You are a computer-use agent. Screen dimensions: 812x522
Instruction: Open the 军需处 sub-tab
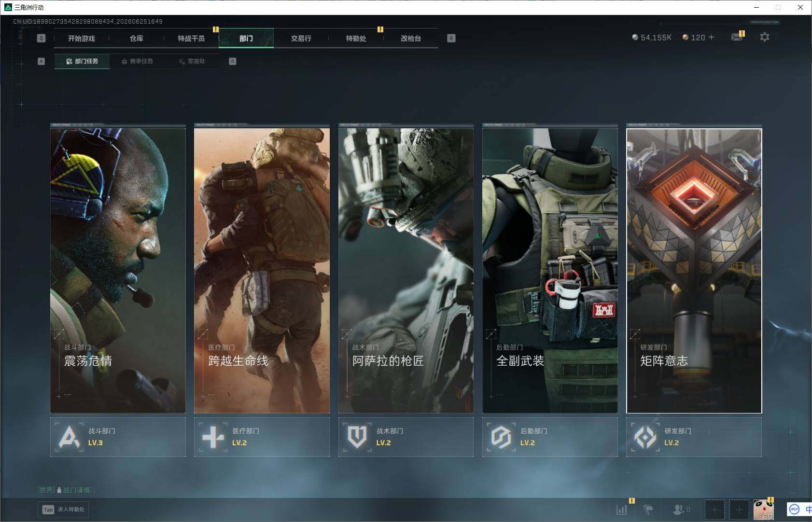coord(192,61)
